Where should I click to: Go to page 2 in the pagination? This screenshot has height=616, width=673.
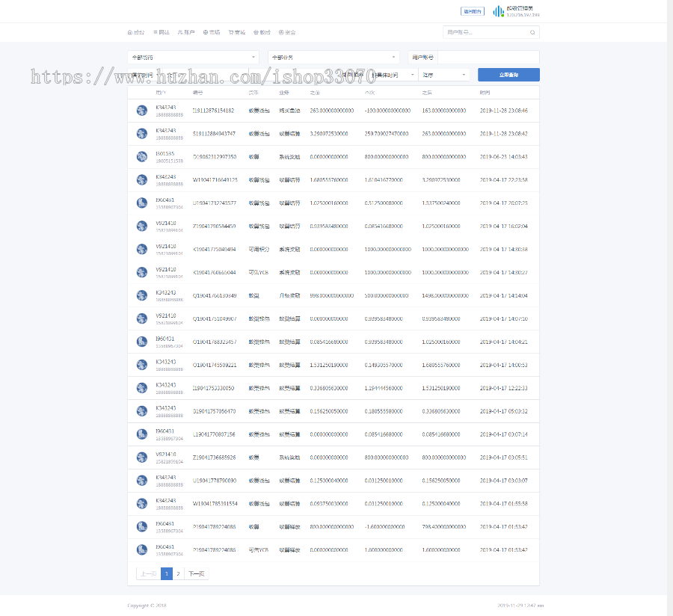click(x=178, y=574)
